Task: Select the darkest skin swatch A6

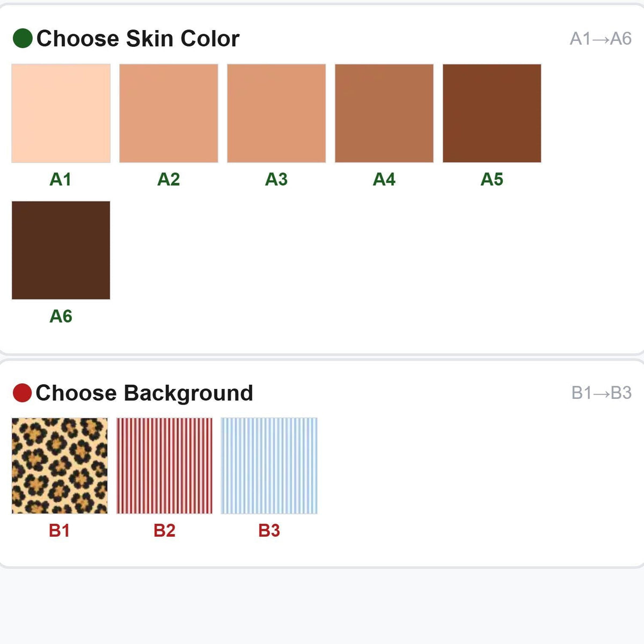Action: point(61,250)
